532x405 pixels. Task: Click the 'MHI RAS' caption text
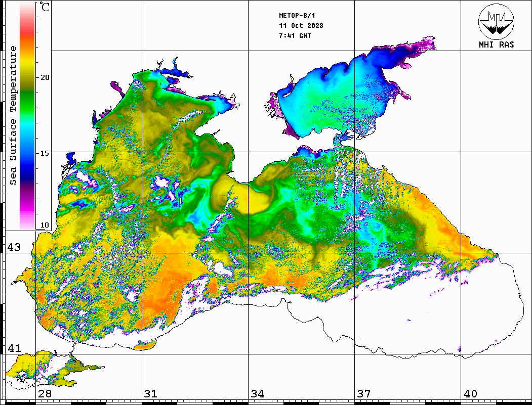point(497,44)
